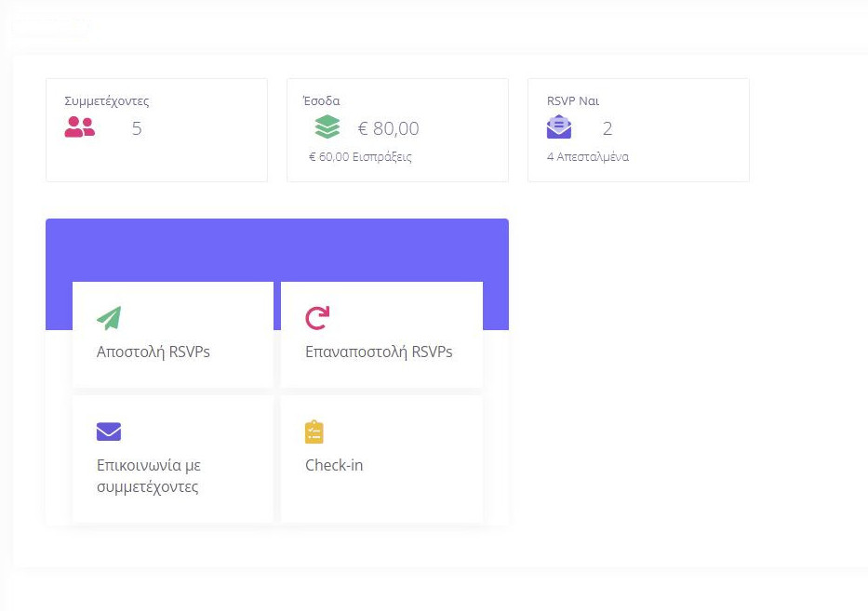Open the Επαναποστολή RSVPs action

click(382, 335)
